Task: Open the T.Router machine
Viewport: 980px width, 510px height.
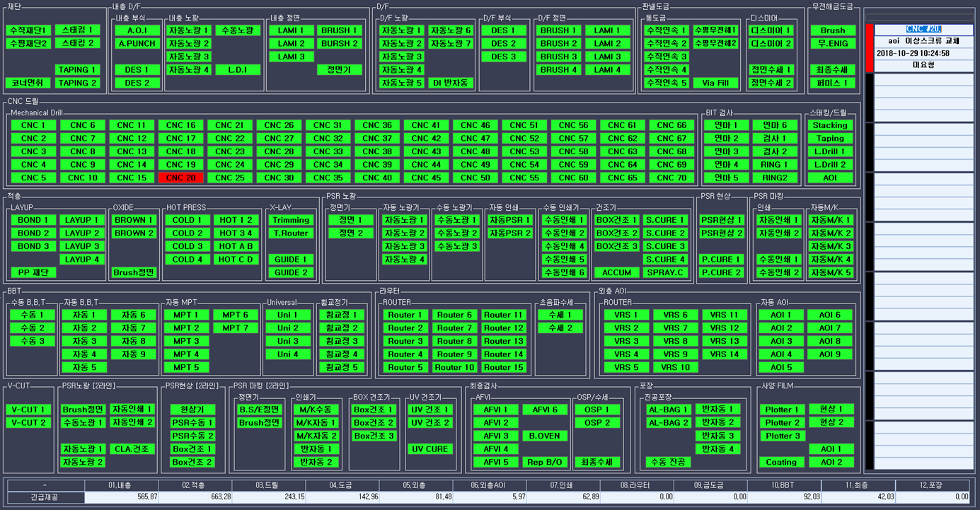Action: pyautogui.click(x=291, y=233)
